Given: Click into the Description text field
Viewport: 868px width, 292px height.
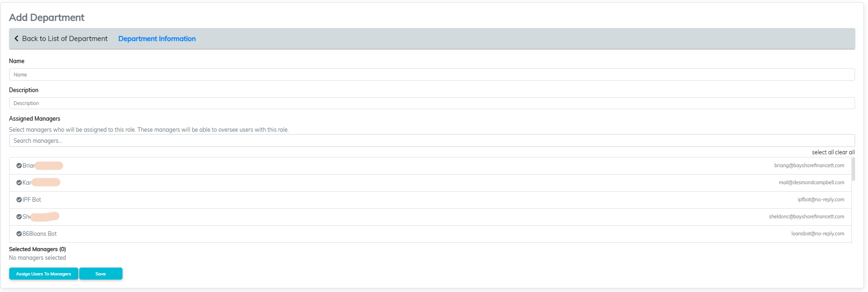Looking at the screenshot, I should point(431,103).
